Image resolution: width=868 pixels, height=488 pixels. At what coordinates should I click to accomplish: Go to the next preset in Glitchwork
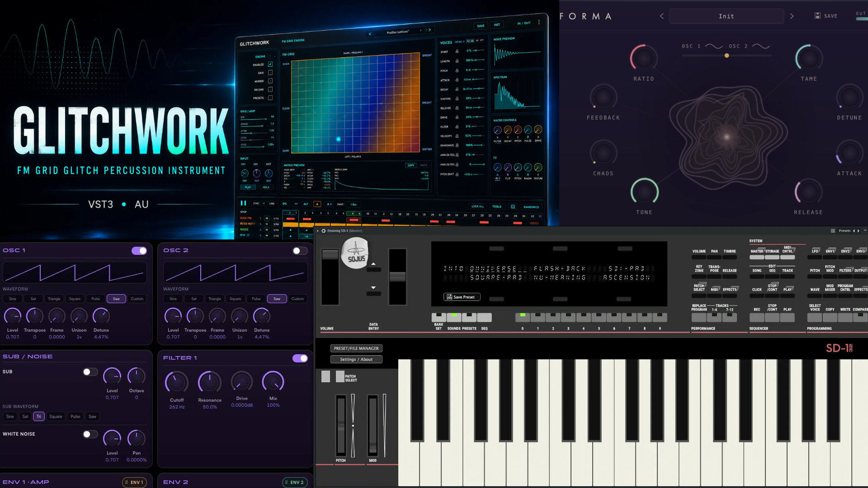coord(429,30)
